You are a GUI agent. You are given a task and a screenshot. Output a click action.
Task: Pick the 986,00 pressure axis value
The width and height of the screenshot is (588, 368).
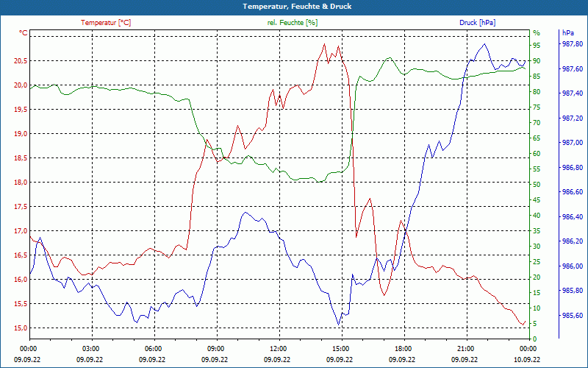[573, 266]
